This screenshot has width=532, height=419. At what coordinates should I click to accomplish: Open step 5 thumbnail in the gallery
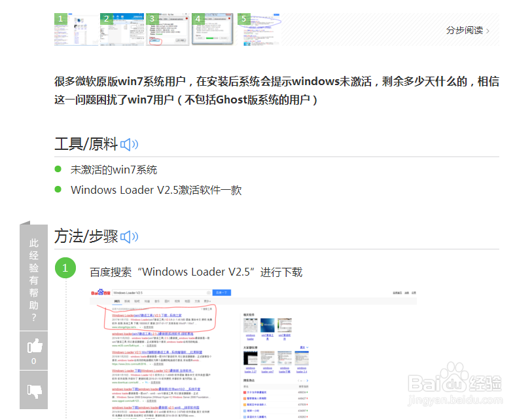(x=260, y=29)
